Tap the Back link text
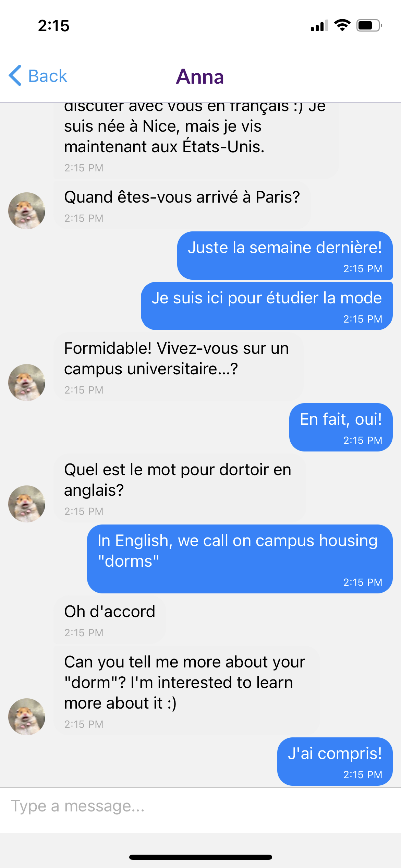401x868 pixels. click(x=47, y=76)
